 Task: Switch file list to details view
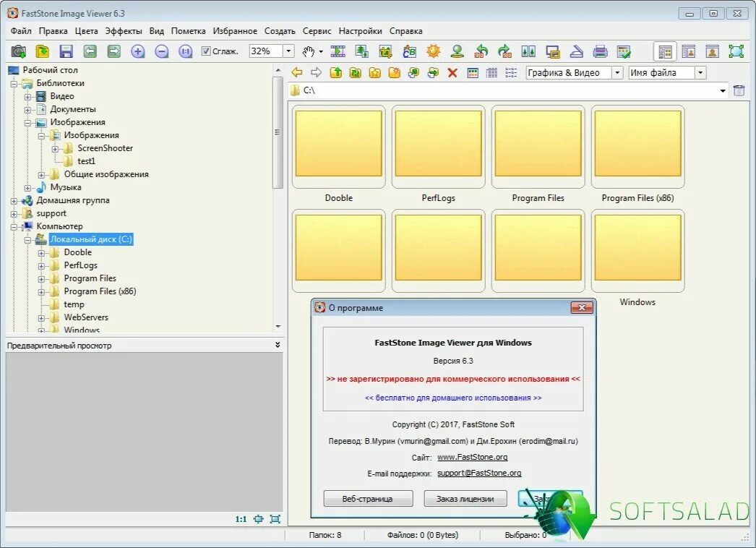click(491, 73)
